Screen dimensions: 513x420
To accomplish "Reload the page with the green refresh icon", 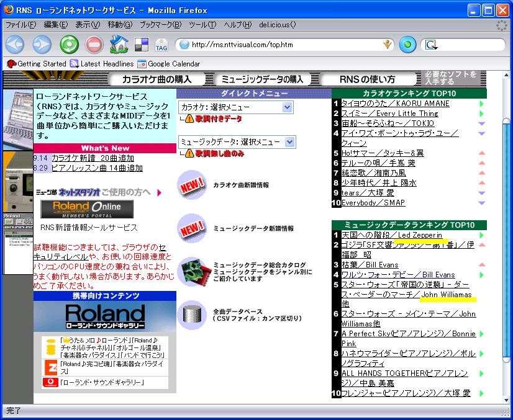I will coord(69,45).
